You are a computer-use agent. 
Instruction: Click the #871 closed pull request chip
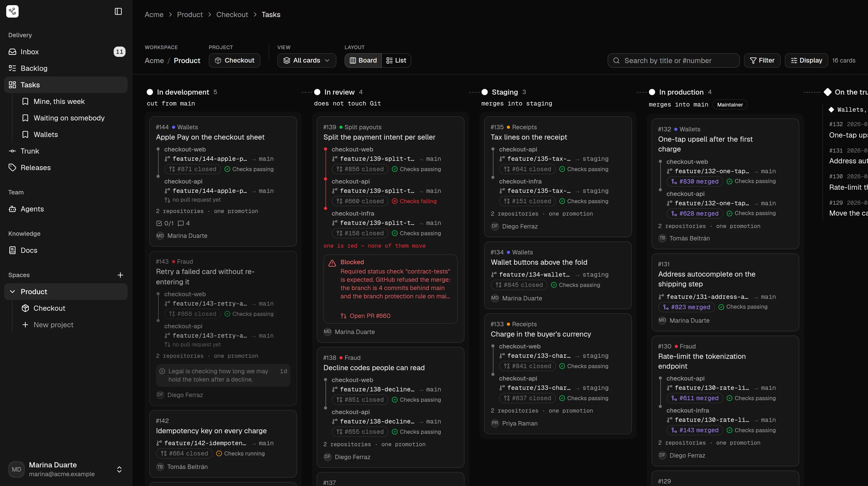[x=193, y=169]
